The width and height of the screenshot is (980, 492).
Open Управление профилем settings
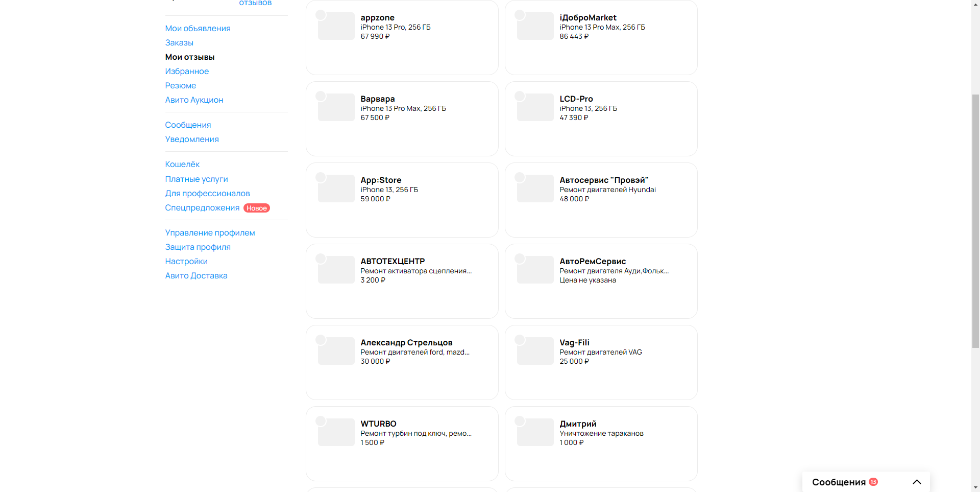(x=210, y=232)
